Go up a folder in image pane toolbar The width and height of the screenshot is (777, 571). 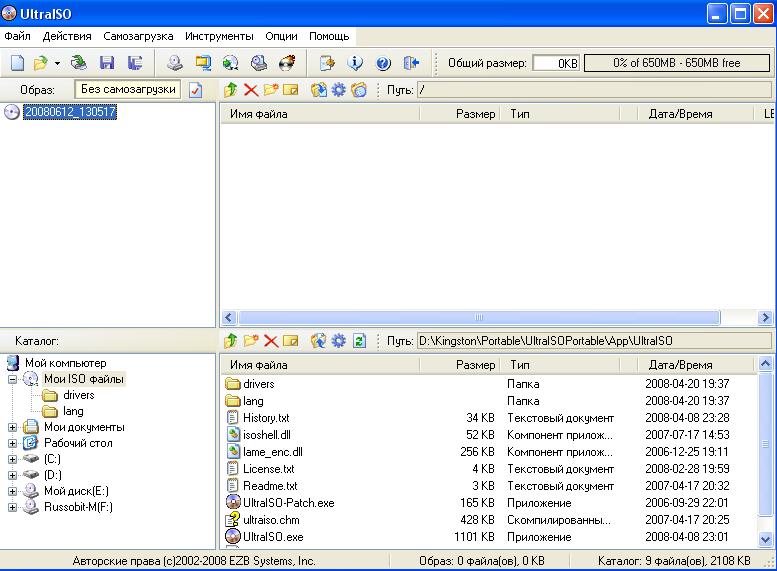pyautogui.click(x=230, y=90)
